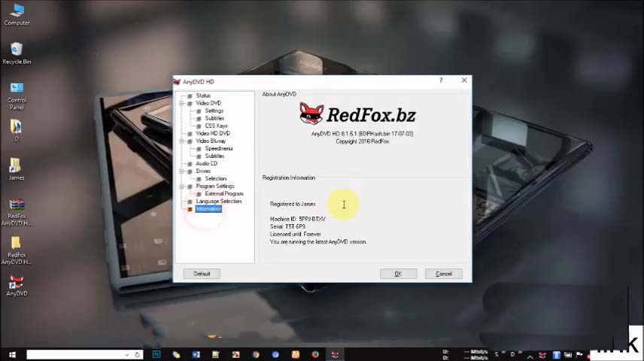Click the RedFox.bz fox logo
This screenshot has width=644, height=361.
(311, 114)
